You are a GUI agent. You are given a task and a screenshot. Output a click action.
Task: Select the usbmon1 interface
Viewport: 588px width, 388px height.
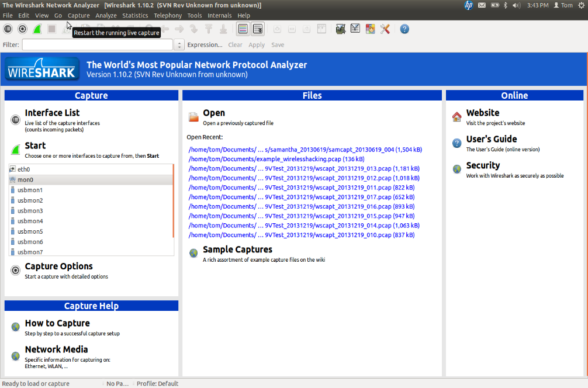click(91, 190)
